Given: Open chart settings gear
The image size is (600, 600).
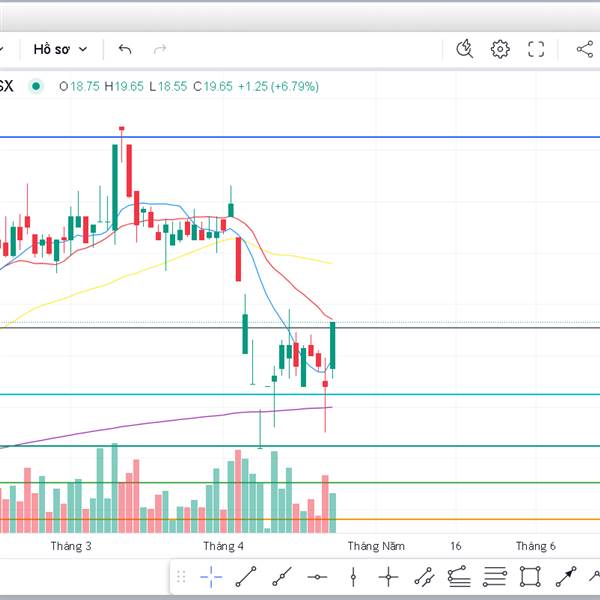Looking at the screenshot, I should coord(500,49).
